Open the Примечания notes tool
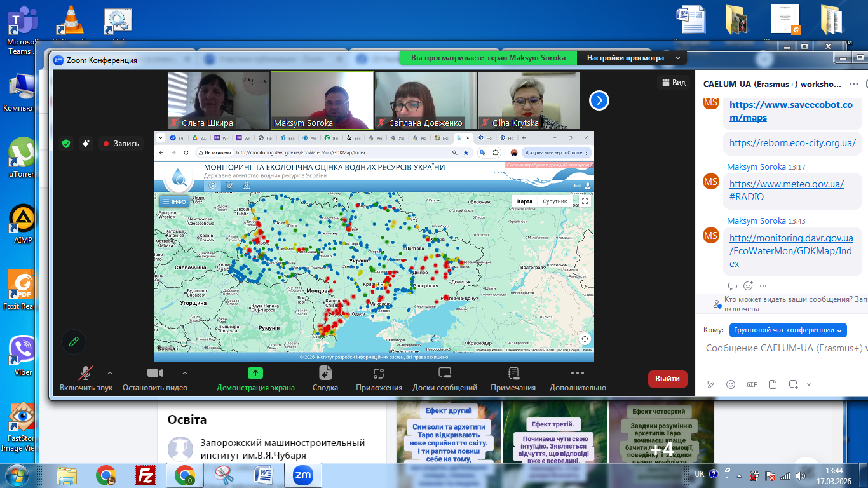This screenshot has height=488, width=868. (513, 379)
